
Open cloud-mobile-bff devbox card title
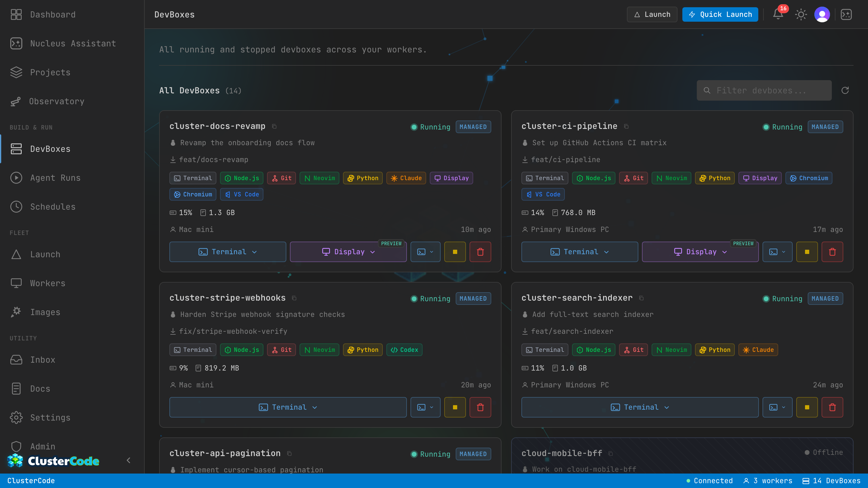point(562,453)
